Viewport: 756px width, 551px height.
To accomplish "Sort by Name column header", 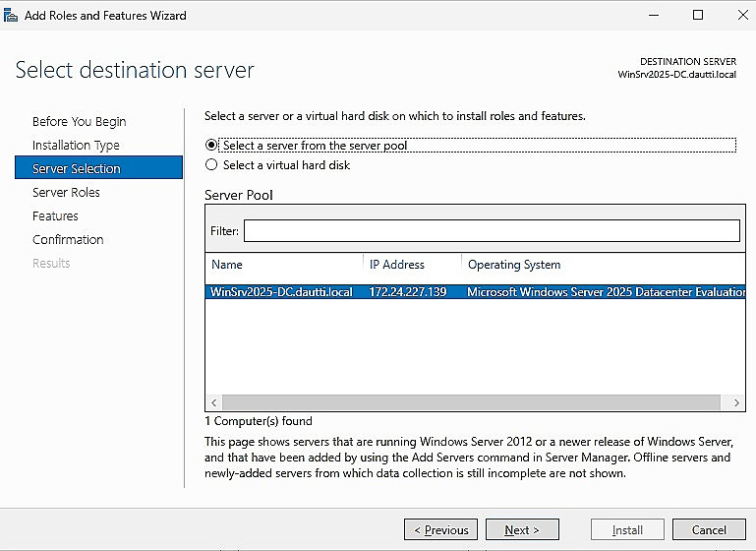I will tap(284, 265).
